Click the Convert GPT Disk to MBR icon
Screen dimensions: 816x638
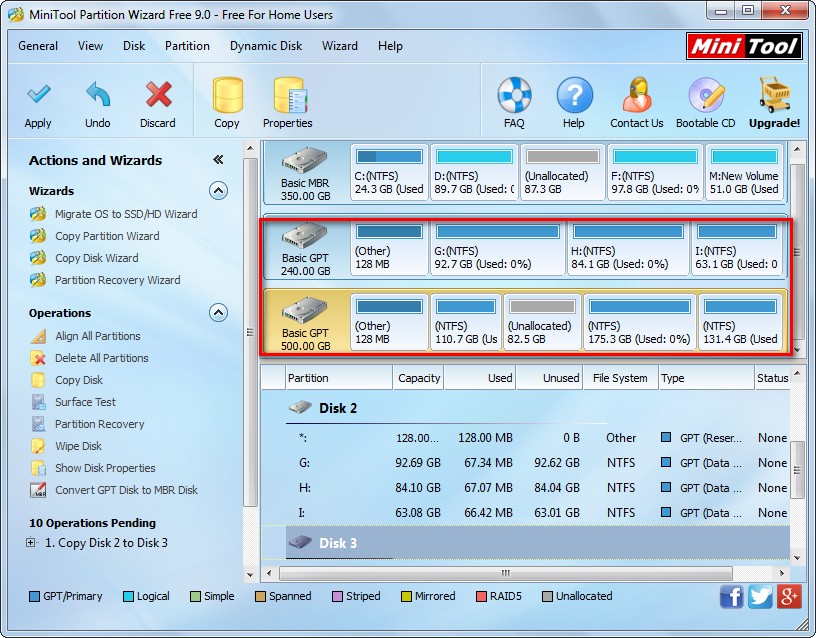(x=38, y=490)
